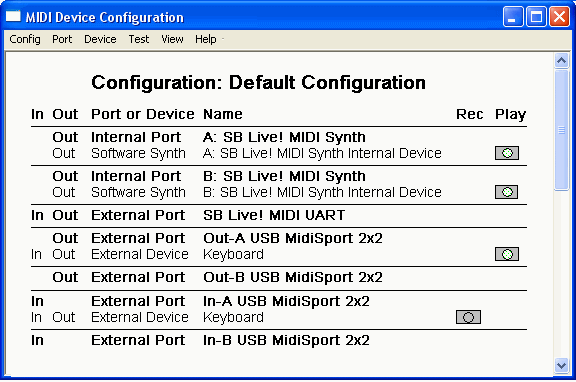The width and height of the screenshot is (576, 382).
Task: Click the vertical scrollbar thumb
Action: (x=561, y=130)
